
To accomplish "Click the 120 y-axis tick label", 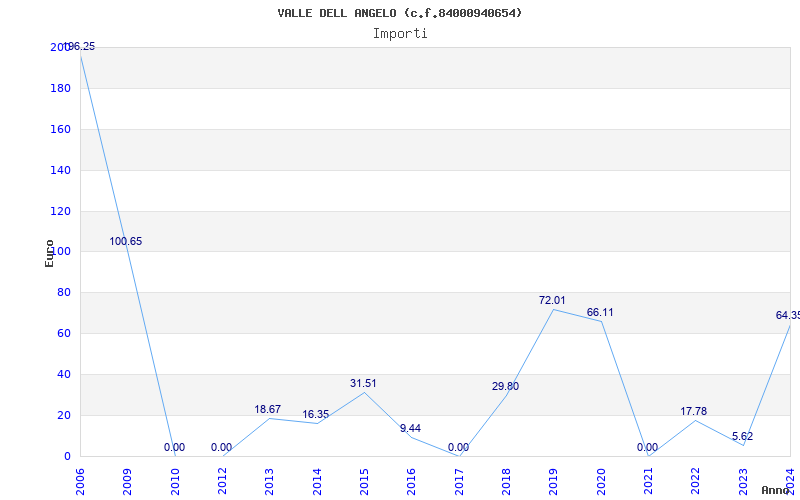I will point(60,211).
